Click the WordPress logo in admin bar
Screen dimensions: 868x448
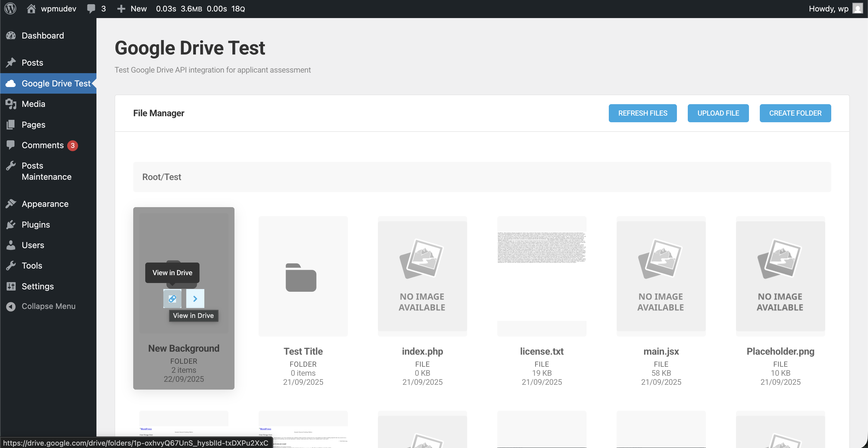[x=11, y=9]
